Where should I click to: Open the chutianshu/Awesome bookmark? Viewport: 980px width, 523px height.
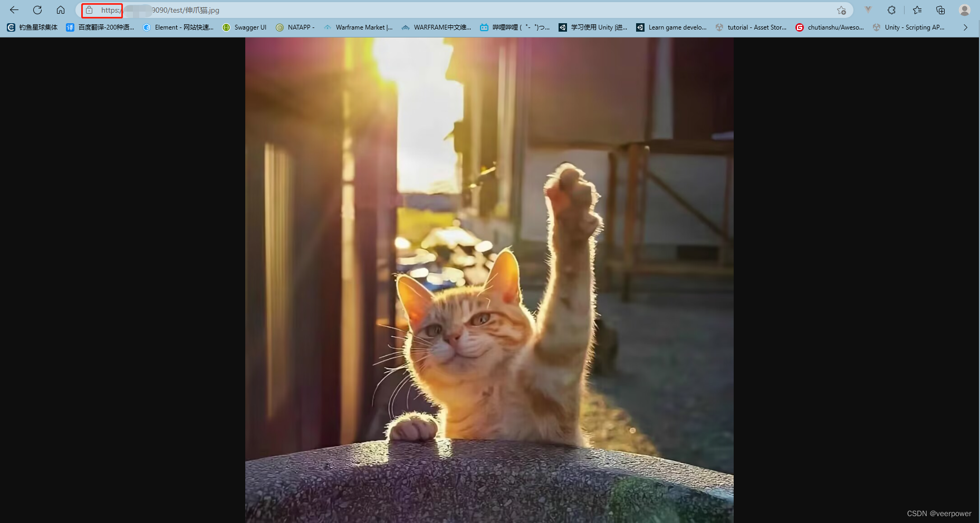[x=830, y=27]
